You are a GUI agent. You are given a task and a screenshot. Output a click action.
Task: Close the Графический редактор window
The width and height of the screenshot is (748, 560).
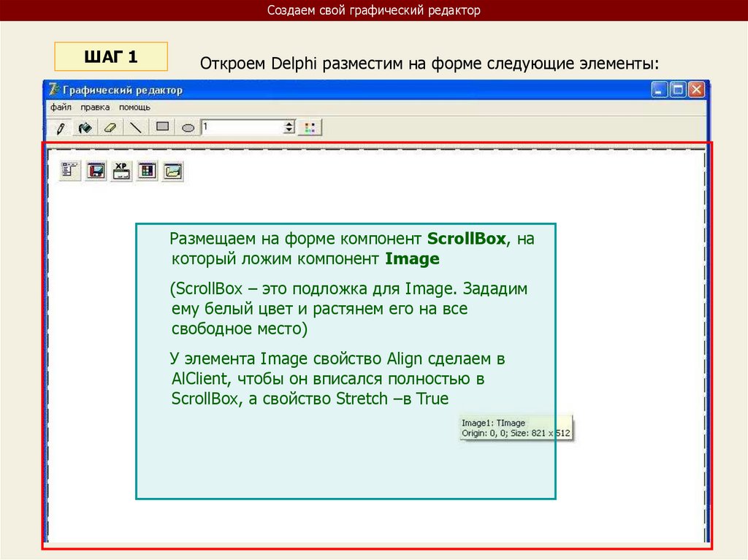(x=696, y=90)
